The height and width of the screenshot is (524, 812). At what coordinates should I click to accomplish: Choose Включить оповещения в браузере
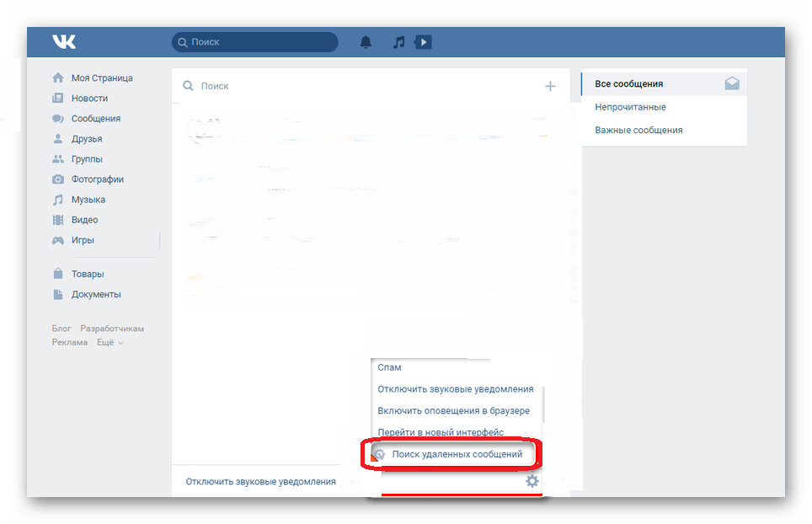454,410
